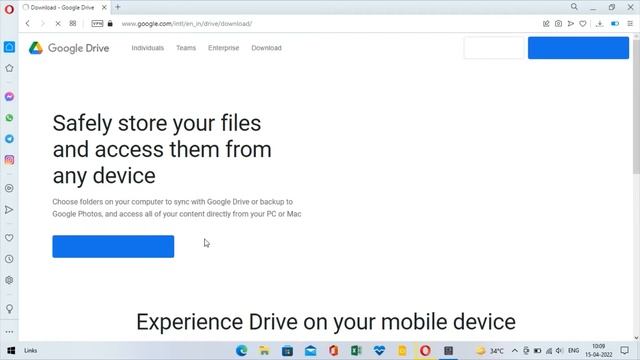Open Microsoft Edge from the taskbar
640x360 pixels.
point(242,351)
